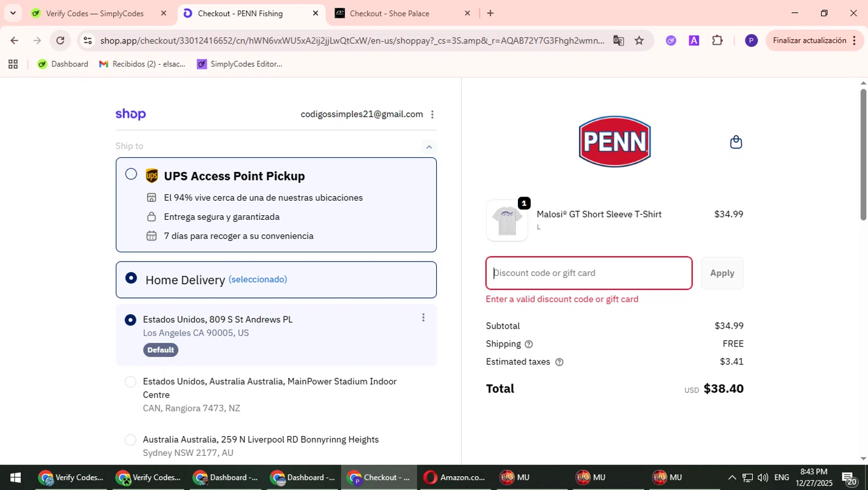Viewport: 868px width, 490px height.
Task: Bookmark this page with star icon
Action: (639, 40)
